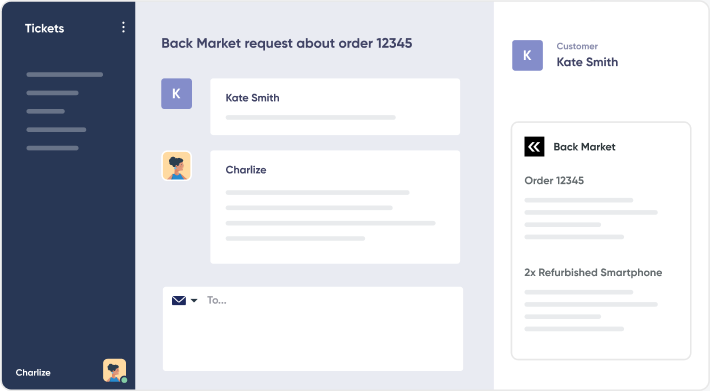This screenshot has height=391, width=710.
Task: Open the Order 12345 details
Action: tap(554, 181)
